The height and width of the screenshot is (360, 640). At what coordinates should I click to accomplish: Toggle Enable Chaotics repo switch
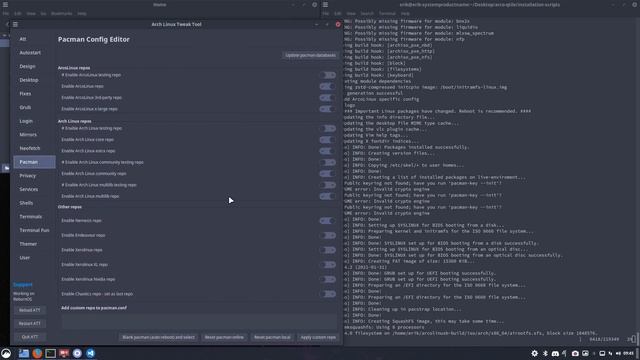coord(327,294)
